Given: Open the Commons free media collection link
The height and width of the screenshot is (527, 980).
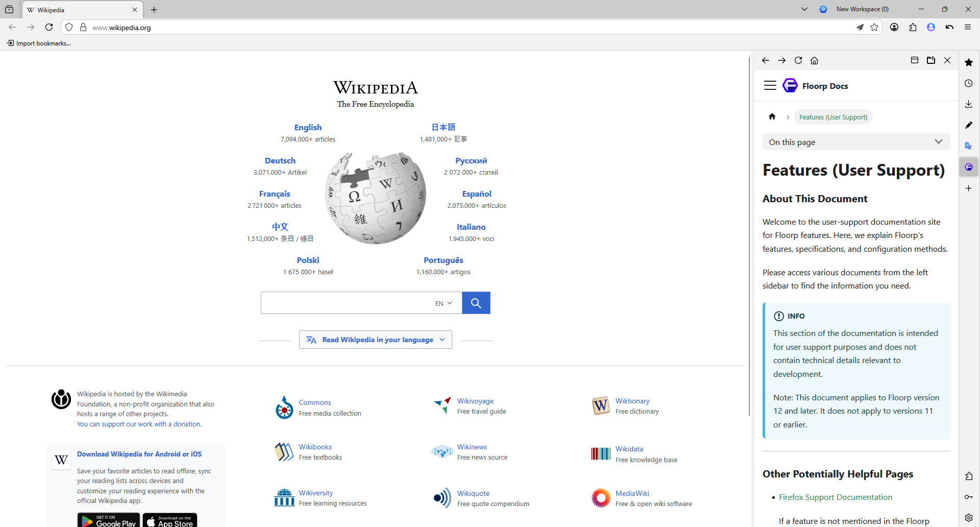Looking at the screenshot, I should [315, 402].
